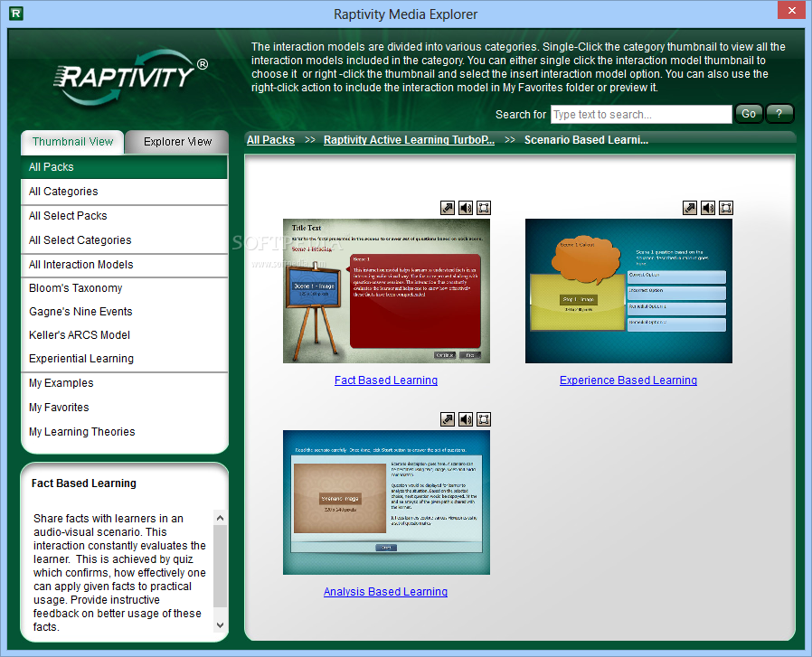Screen dimensions: 812x657
Task: Choose Keller's ARCS Model entry
Action: coord(124,335)
